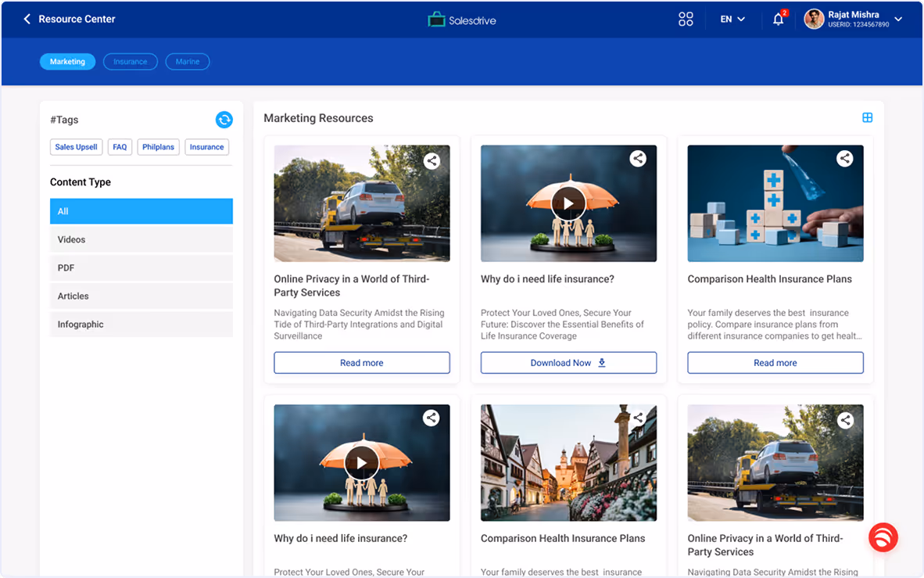
Task: Open the apps grid icon in header
Action: point(686,19)
